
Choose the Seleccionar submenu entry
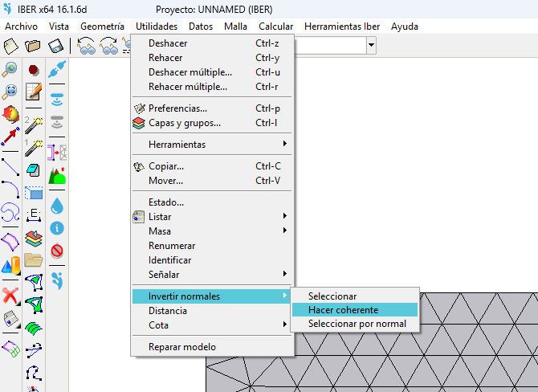click(x=355, y=296)
